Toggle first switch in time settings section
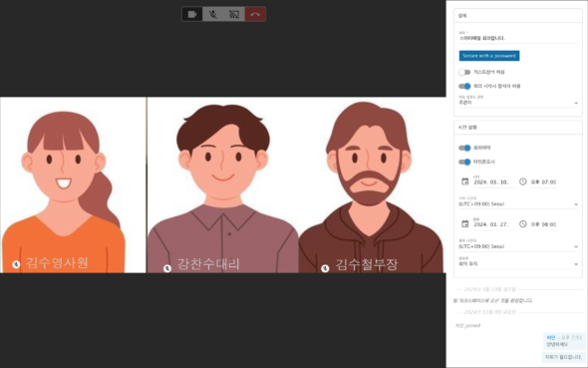 pyautogui.click(x=464, y=148)
